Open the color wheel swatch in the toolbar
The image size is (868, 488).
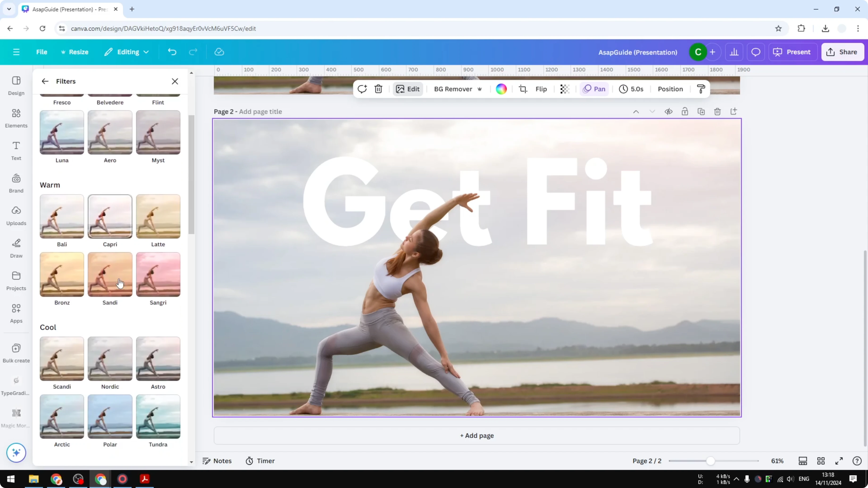(x=501, y=89)
